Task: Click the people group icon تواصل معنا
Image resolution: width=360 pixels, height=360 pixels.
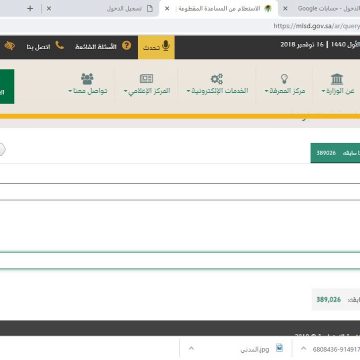Action: click(87, 79)
